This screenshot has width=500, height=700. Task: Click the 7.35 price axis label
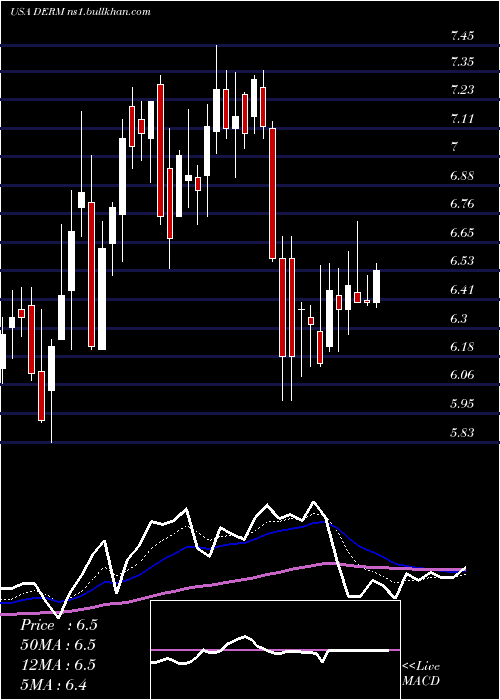click(x=462, y=62)
